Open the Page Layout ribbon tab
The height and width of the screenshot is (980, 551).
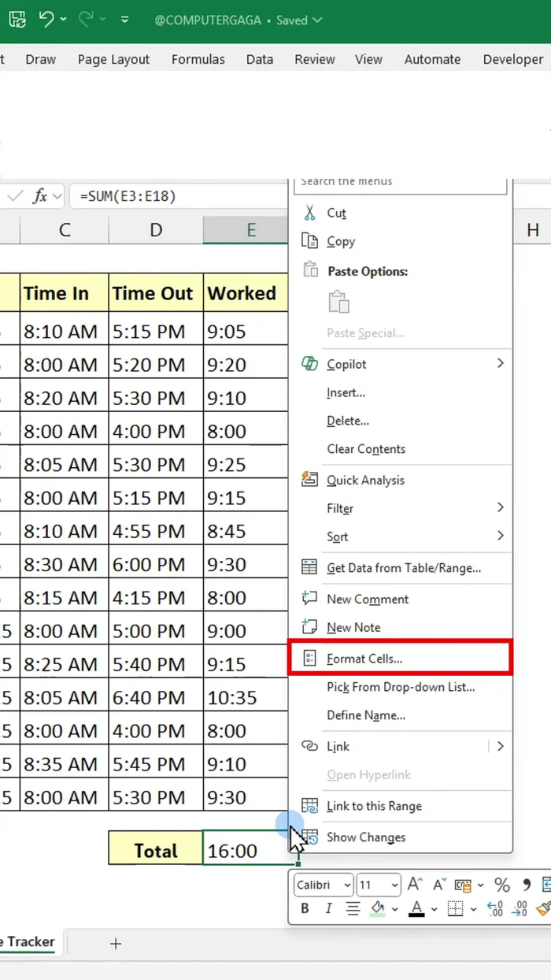pyautogui.click(x=113, y=59)
